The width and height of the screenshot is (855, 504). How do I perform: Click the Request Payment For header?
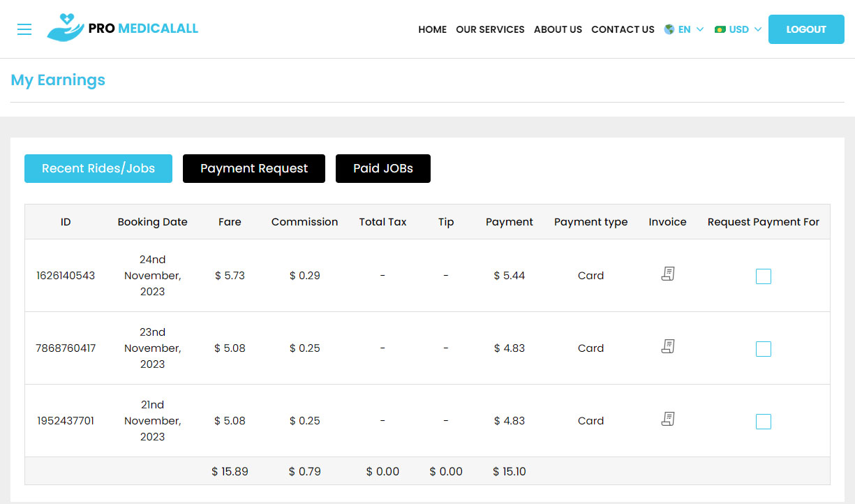[764, 222]
